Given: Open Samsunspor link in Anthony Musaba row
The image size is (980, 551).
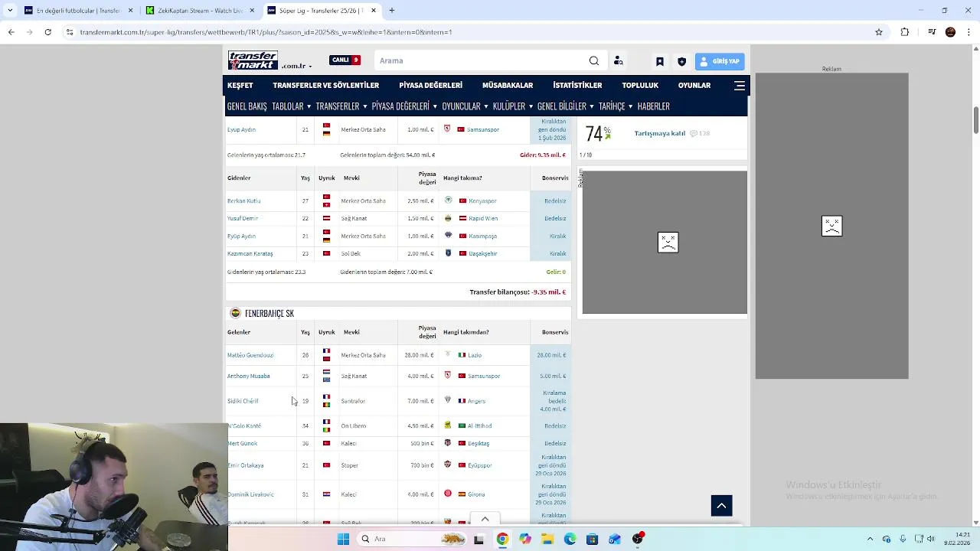Looking at the screenshot, I should click(x=484, y=376).
